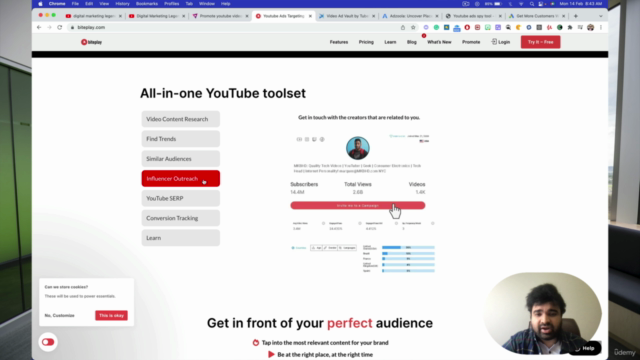Click the share icon in address bar
640x360 pixels.
(x=403, y=27)
